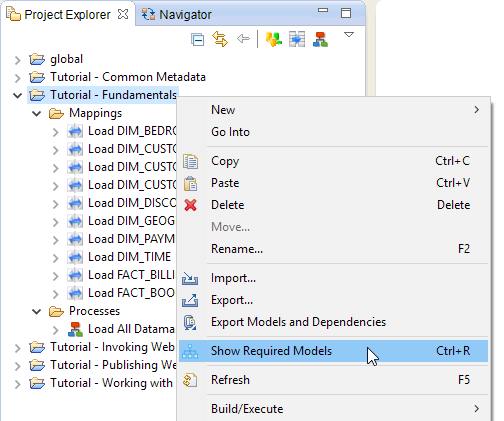Screen dimensions: 504x421
Task: Expand Tutorial - Publishing We folder
Action: tap(18, 366)
